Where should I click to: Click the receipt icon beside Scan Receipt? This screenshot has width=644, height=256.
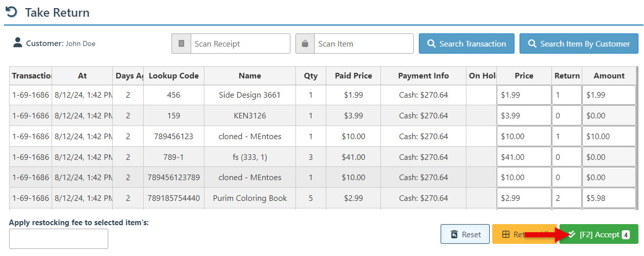[181, 44]
